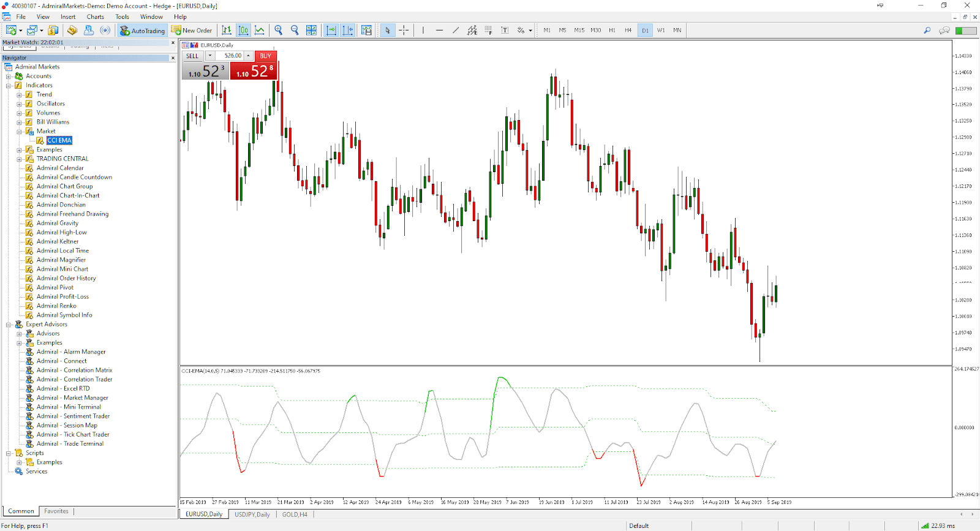Toggle Chart Shift icon
Image resolution: width=980 pixels, height=531 pixels.
click(x=348, y=30)
